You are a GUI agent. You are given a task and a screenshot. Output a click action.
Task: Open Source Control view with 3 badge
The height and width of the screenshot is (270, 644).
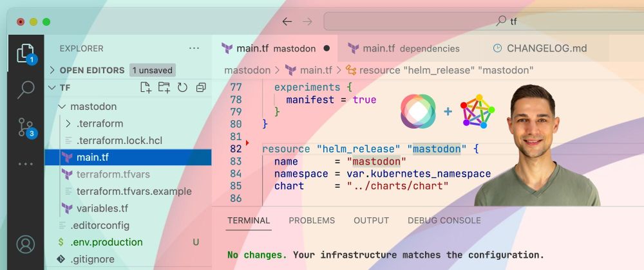tap(25, 127)
